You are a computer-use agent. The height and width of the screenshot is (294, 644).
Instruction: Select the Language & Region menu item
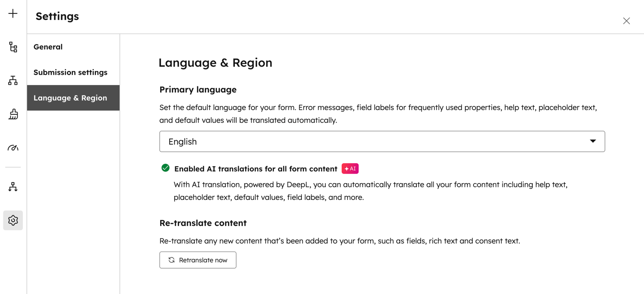pos(70,98)
